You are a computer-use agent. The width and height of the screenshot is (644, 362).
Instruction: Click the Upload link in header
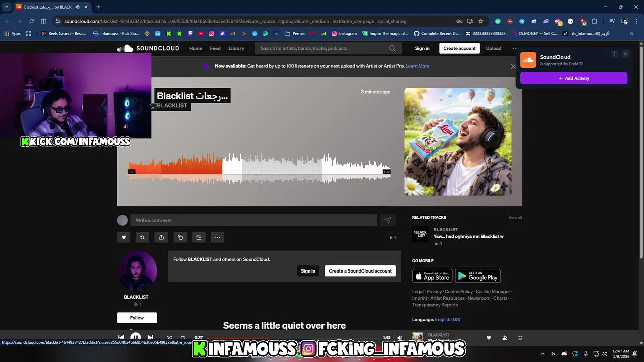tap(494, 48)
